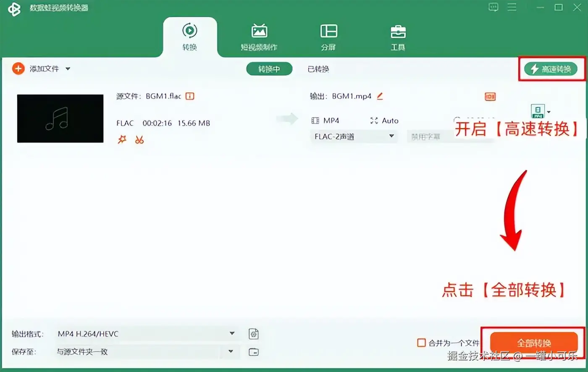Open the FLAC-2声道 audio track dropdown

point(354,136)
